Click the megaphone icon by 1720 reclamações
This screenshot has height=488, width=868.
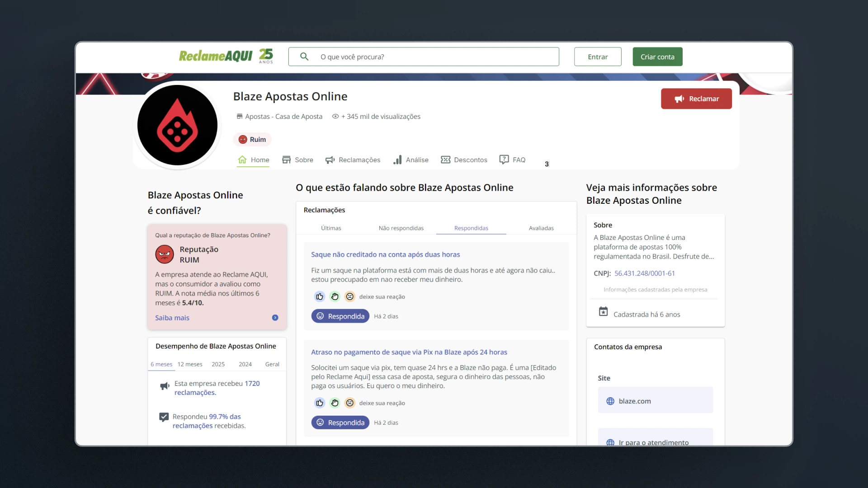(165, 386)
